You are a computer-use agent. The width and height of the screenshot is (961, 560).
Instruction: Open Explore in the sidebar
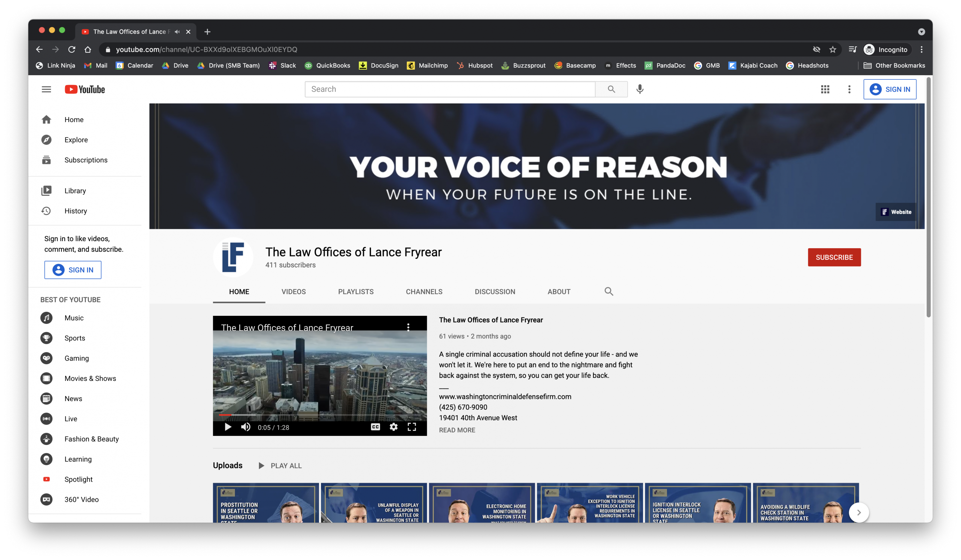coord(85,140)
